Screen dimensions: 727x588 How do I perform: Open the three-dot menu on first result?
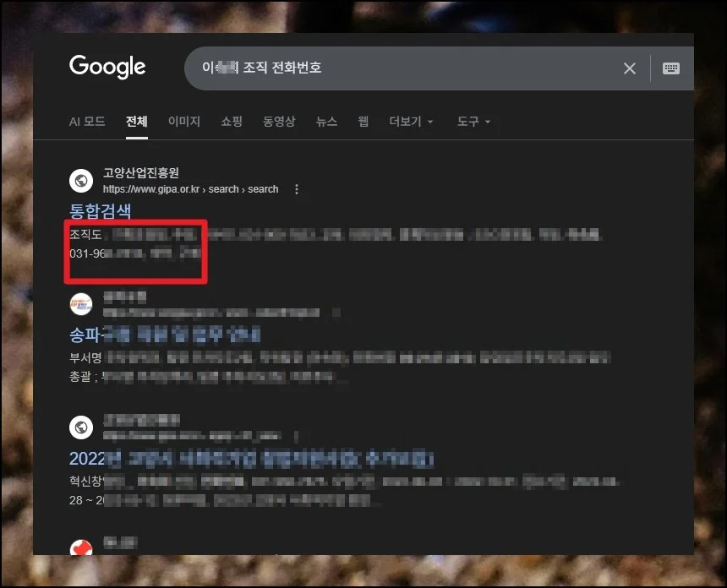coord(296,190)
